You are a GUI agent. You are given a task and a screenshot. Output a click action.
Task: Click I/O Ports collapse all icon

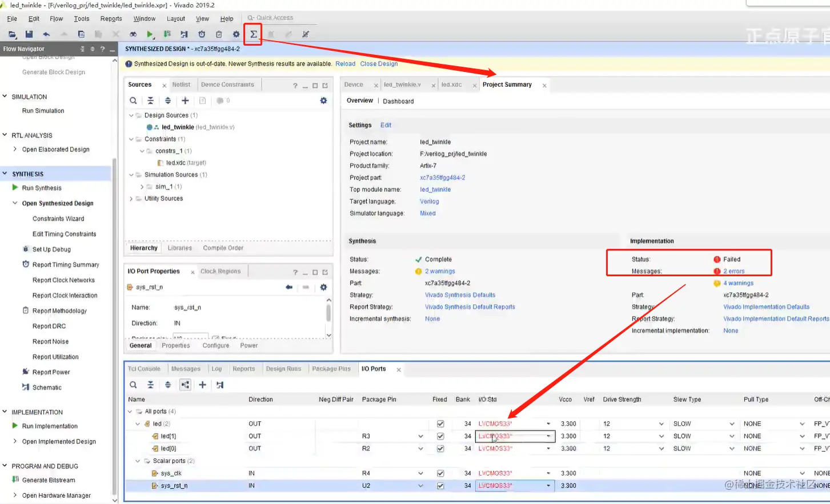click(x=150, y=385)
